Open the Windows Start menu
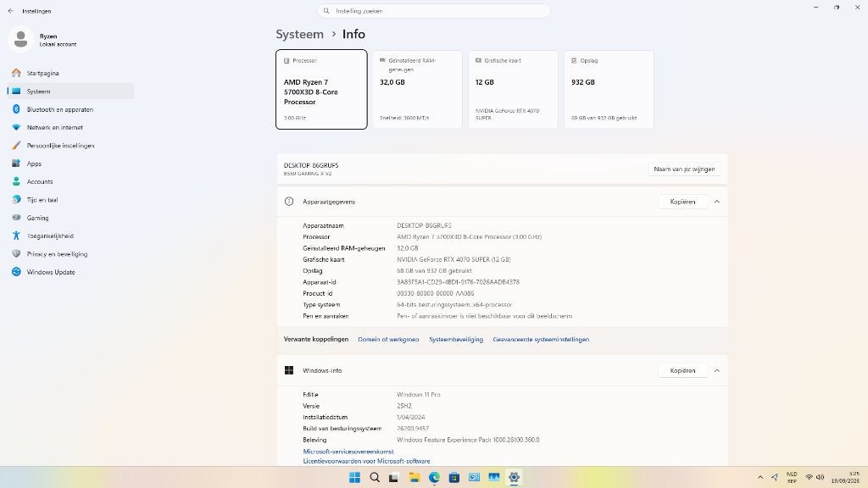The image size is (868, 488). (355, 478)
